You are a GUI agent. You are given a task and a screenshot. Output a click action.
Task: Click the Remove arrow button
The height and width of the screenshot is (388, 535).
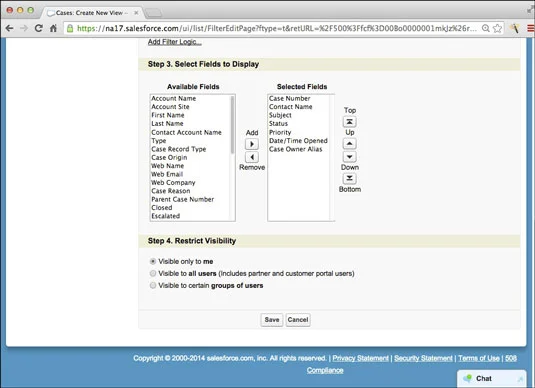252,157
